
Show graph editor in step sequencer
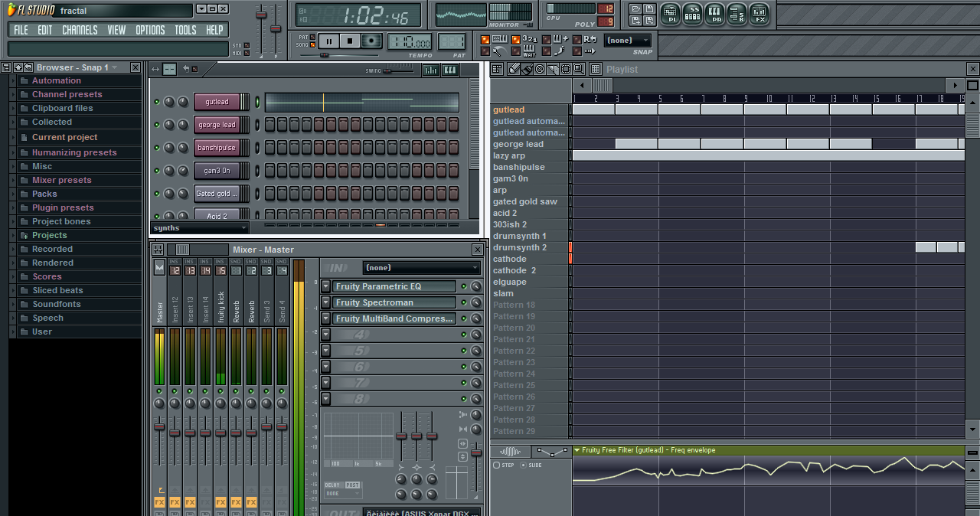click(431, 70)
